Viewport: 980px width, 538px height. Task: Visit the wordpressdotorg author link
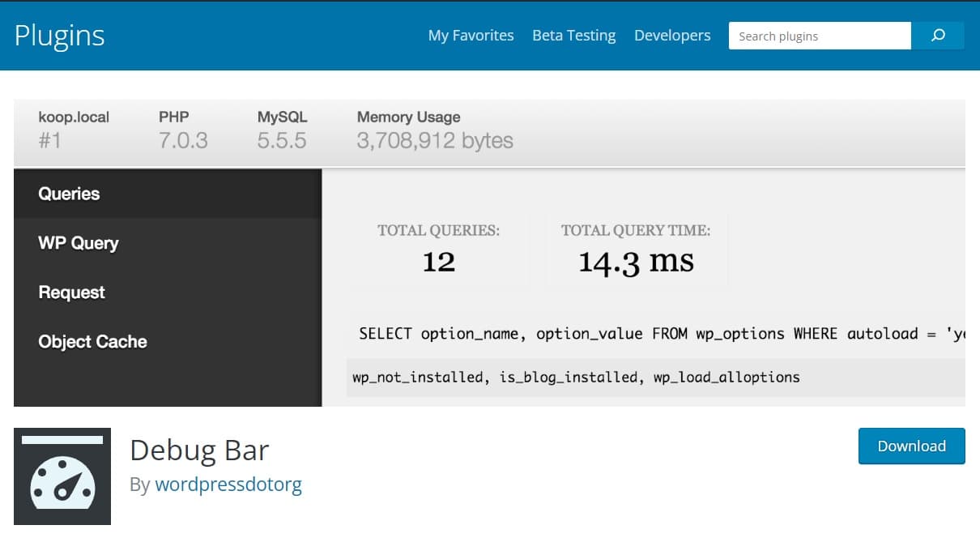[228, 485]
